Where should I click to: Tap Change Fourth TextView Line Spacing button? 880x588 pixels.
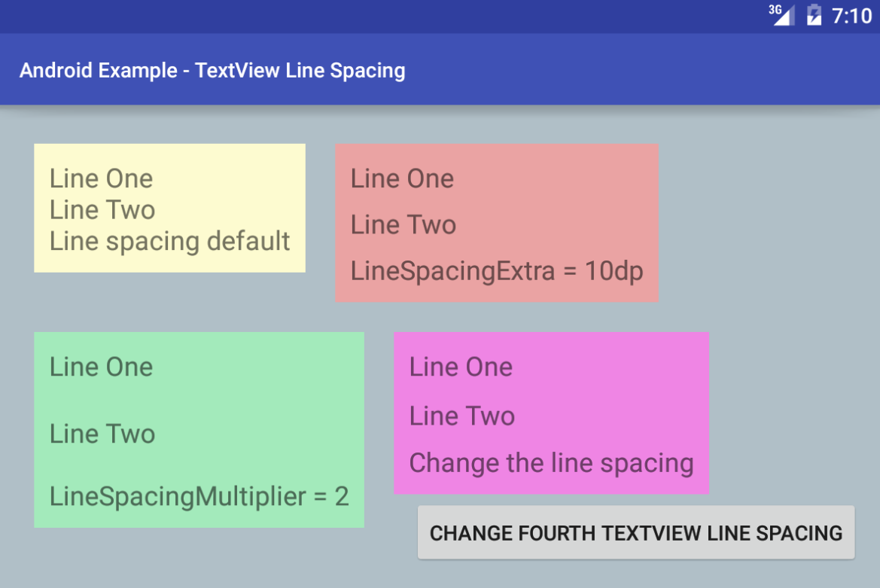tap(636, 532)
